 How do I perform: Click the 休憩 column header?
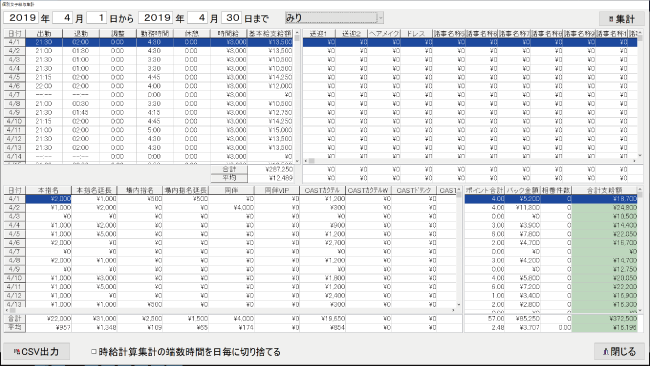(192, 33)
